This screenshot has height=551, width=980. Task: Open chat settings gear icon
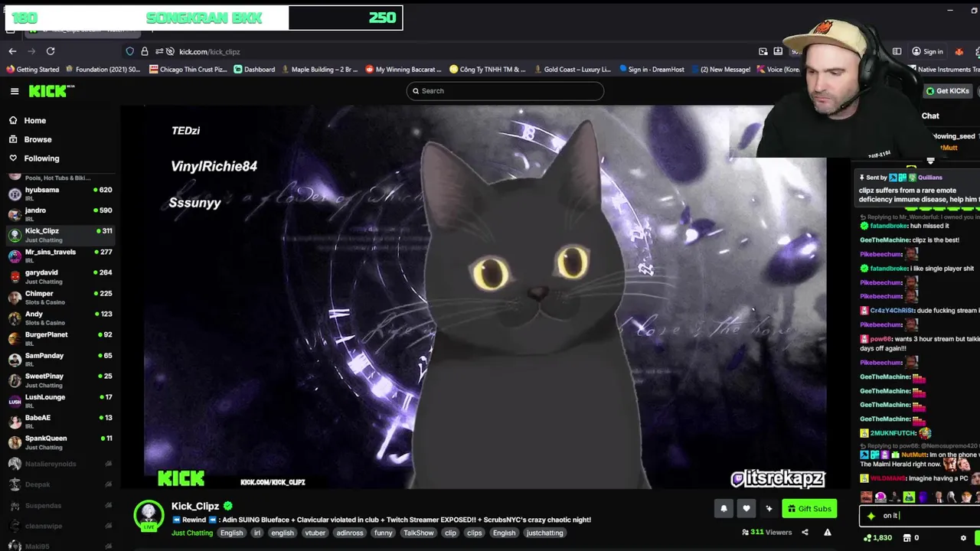coord(963,538)
